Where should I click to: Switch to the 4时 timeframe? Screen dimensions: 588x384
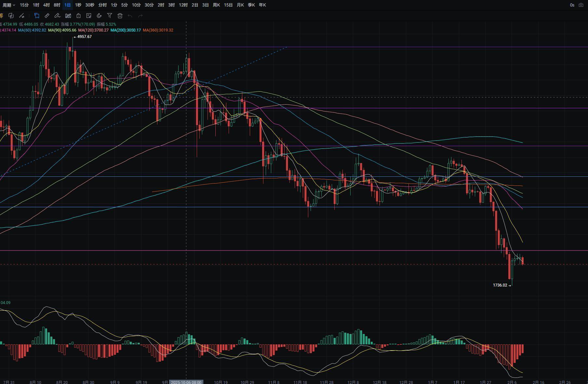coord(47,5)
